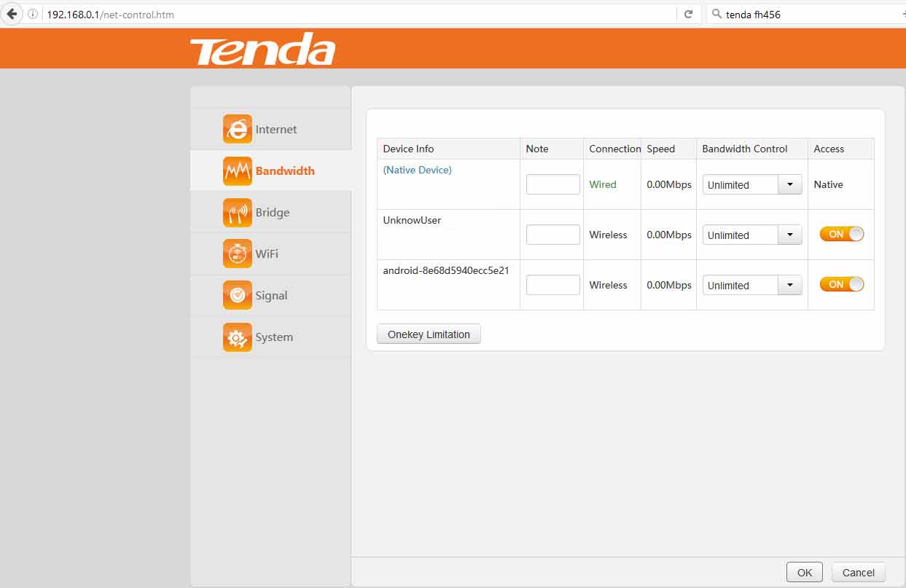This screenshot has width=906, height=588.
Task: Click the android-8e68d5940ecc5e21 device name
Action: 446,270
